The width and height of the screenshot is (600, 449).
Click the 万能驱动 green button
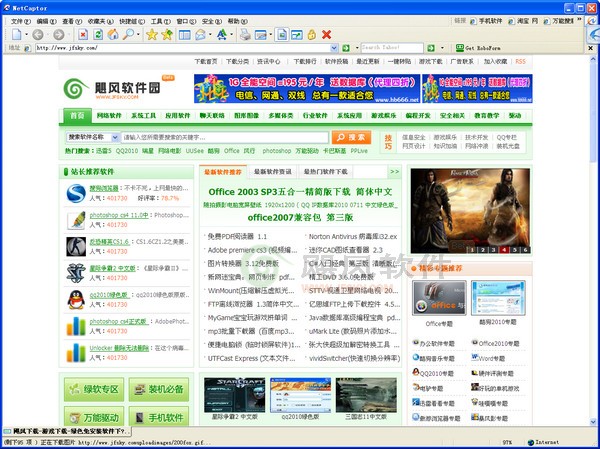pyautogui.click(x=94, y=417)
